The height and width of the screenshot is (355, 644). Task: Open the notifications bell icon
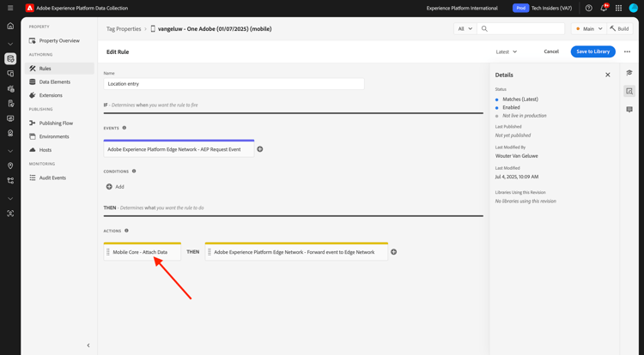coord(604,8)
